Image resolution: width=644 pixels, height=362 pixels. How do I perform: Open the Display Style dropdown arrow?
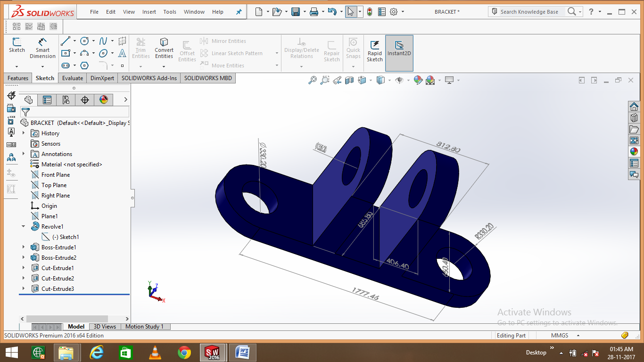tap(390, 80)
